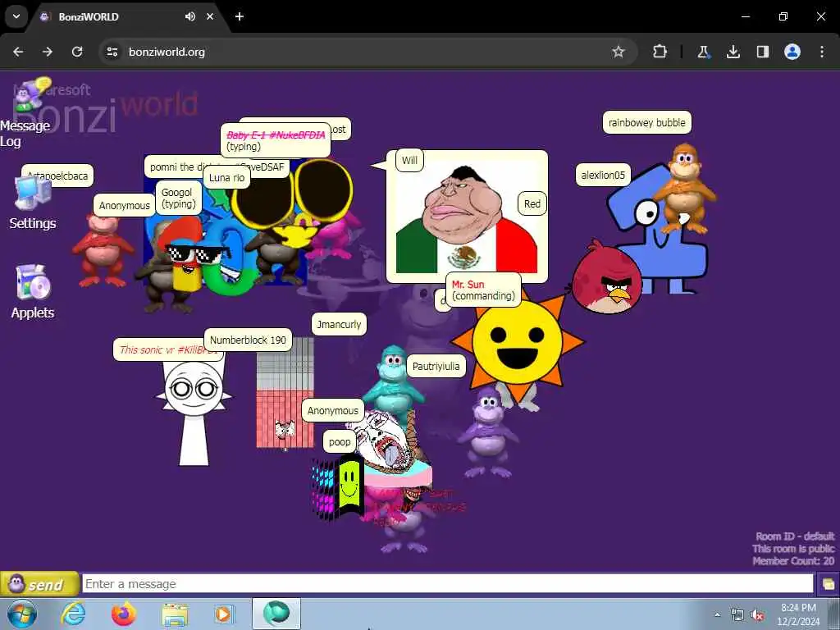Viewport: 840px width, 630px height.
Task: Reload the bonziworld.org page
Action: tap(77, 52)
